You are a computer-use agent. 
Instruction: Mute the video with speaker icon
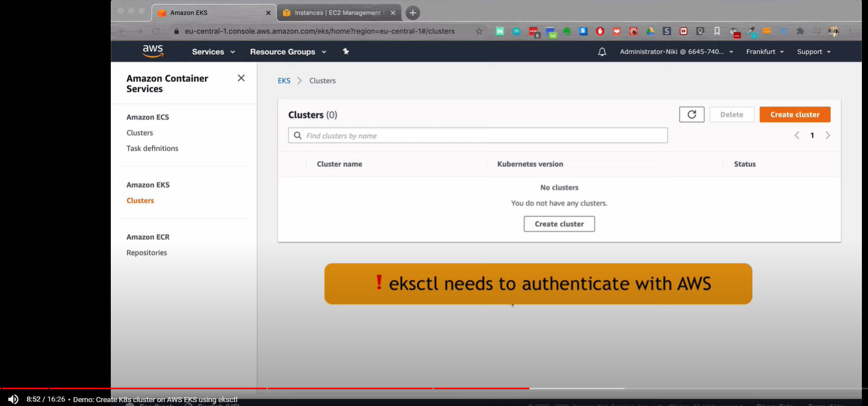tap(13, 399)
